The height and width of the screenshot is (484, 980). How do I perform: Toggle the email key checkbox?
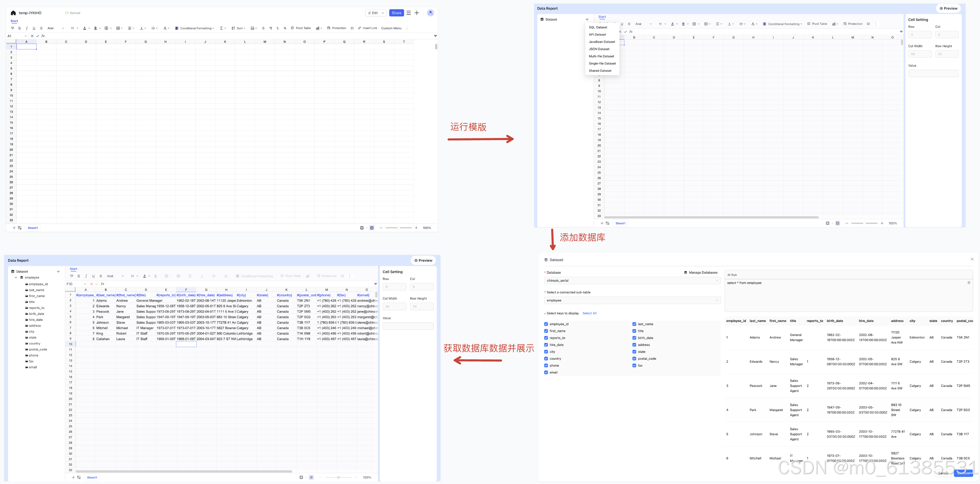tap(546, 373)
